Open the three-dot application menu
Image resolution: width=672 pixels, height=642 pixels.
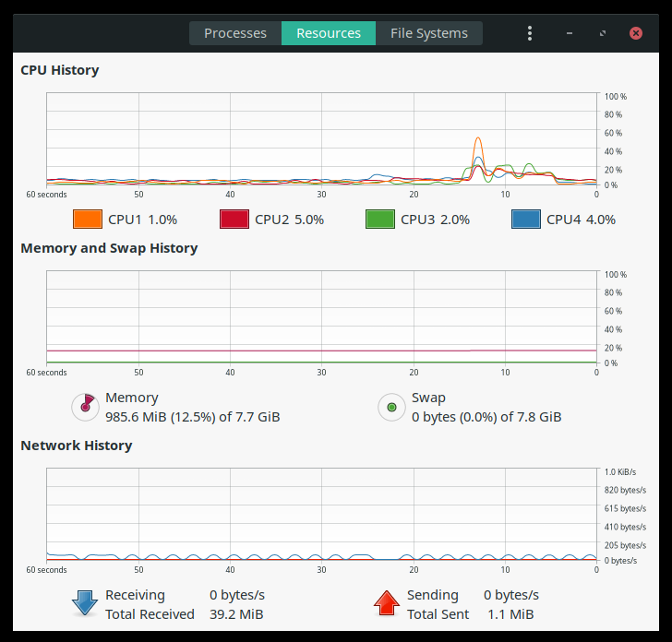tap(530, 33)
